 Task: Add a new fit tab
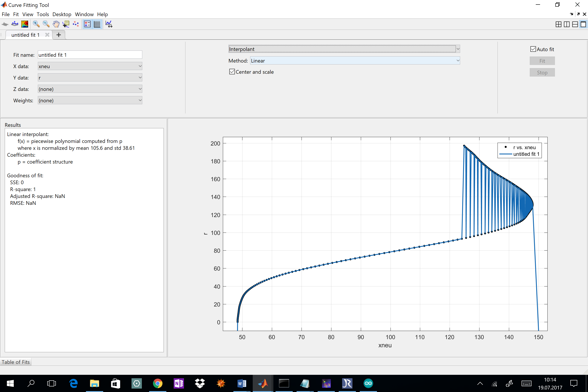[58, 35]
